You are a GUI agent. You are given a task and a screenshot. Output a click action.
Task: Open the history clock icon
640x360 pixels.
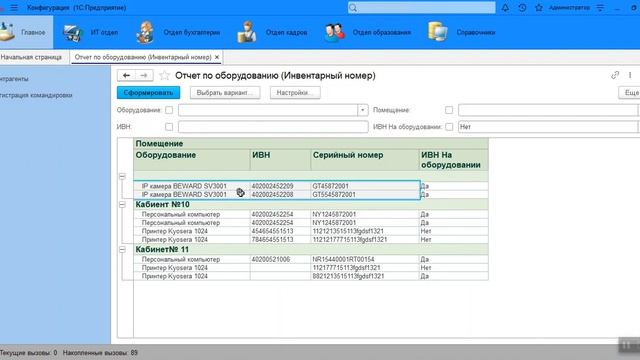[x=522, y=8]
